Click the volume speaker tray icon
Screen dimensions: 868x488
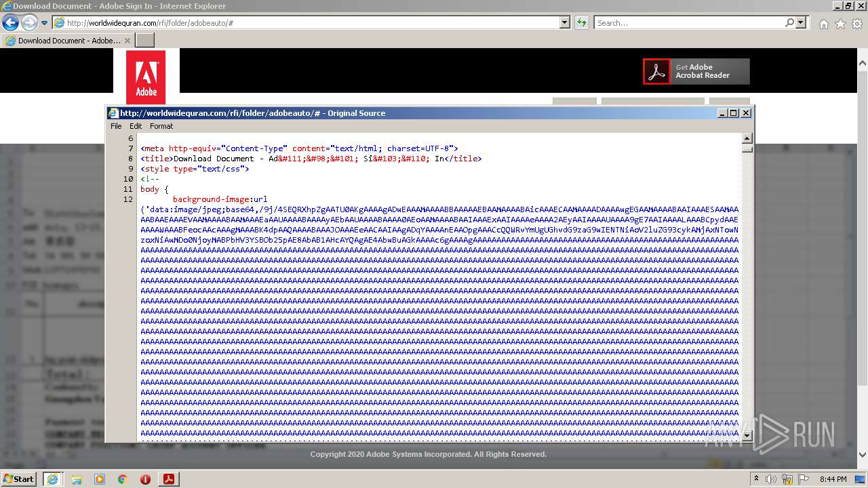[771, 479]
